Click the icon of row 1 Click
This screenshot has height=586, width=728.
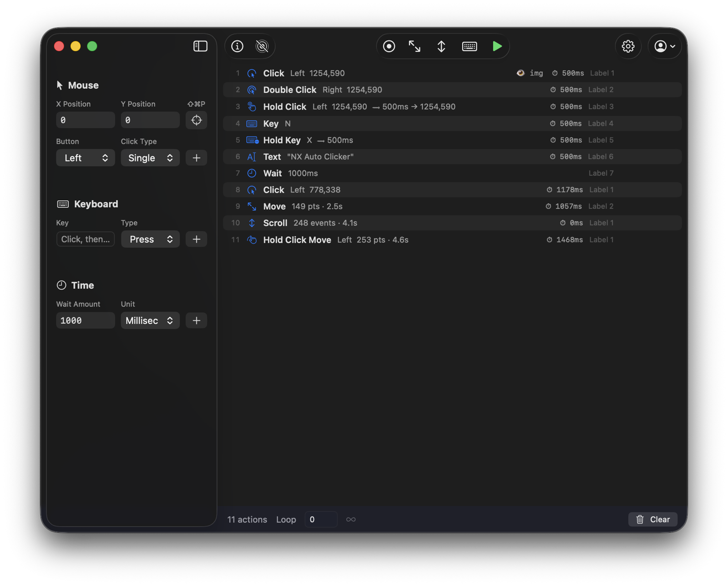tap(252, 73)
